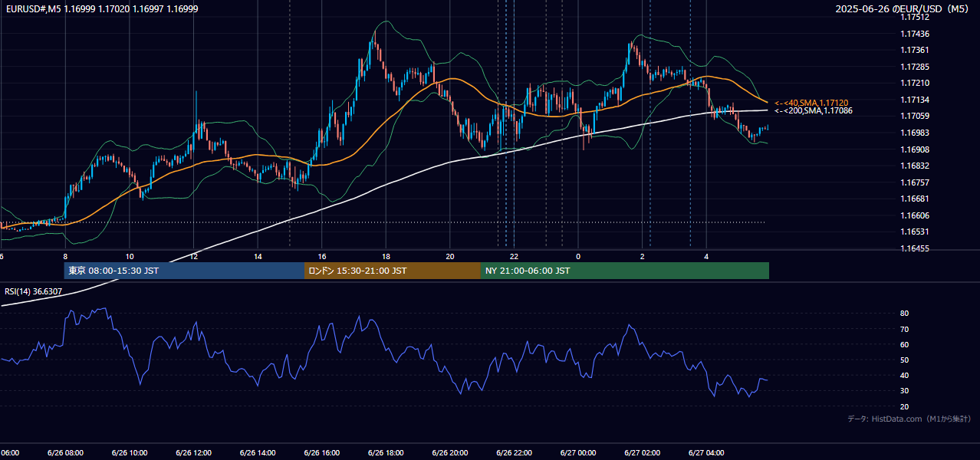Click the 6/26 12:00 date label
The width and height of the screenshot is (980, 460).
(x=193, y=453)
